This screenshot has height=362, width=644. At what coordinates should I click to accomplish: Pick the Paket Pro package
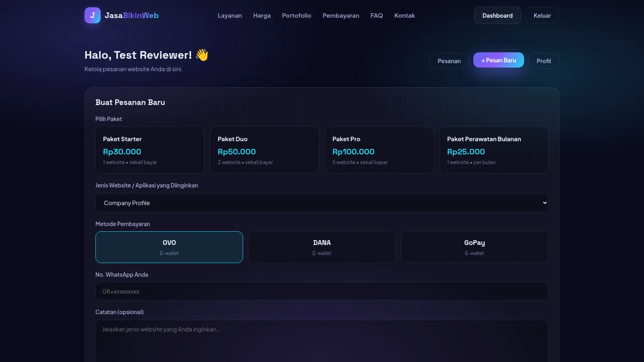click(x=379, y=150)
